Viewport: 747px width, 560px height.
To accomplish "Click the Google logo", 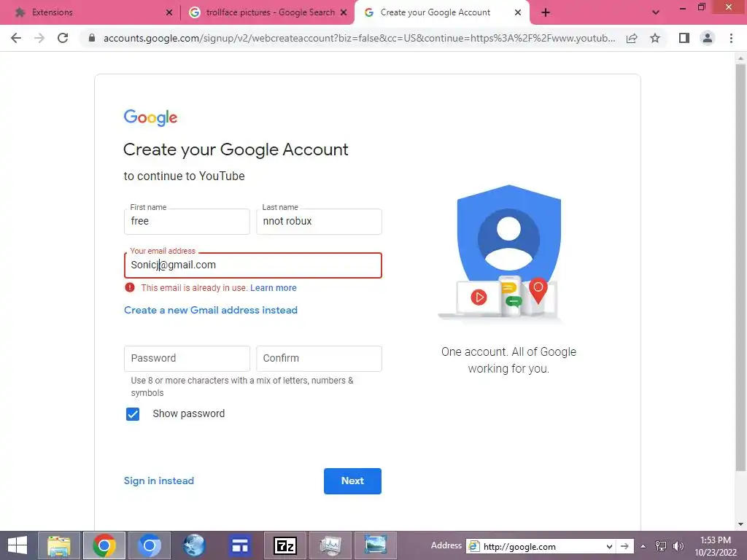I will point(150,117).
